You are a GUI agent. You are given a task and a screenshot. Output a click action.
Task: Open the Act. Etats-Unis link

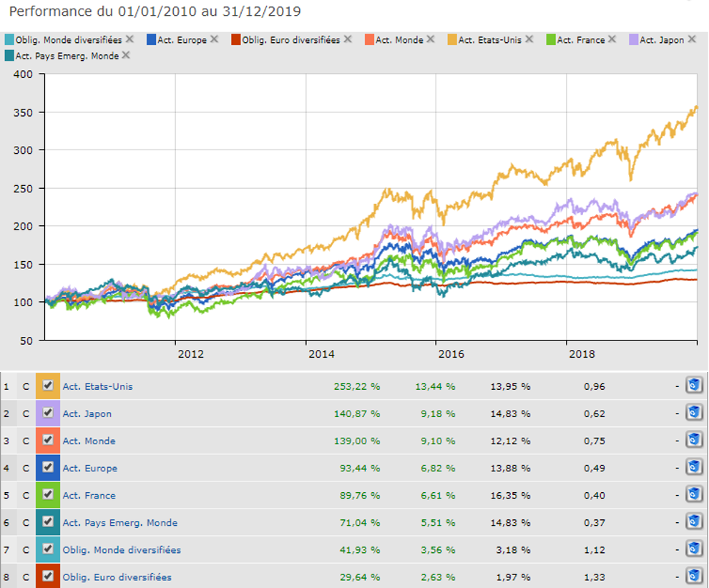97,386
